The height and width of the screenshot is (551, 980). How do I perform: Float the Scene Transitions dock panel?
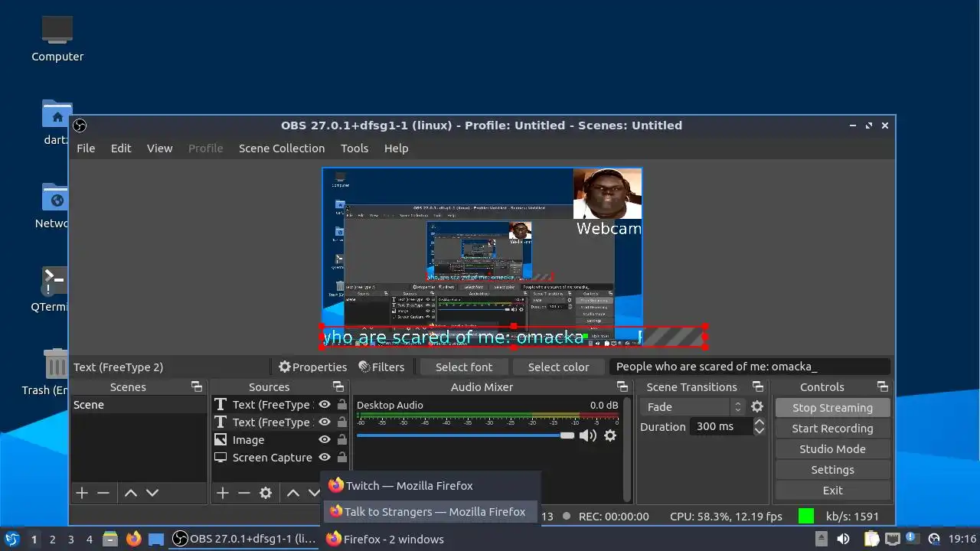point(758,387)
